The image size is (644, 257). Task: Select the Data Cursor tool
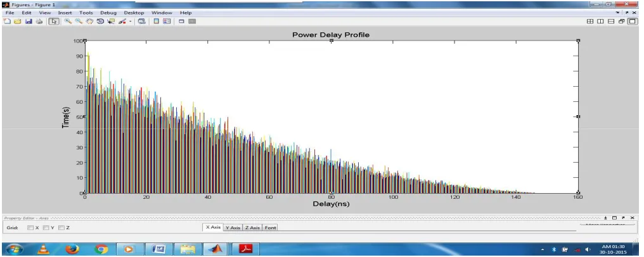click(110, 22)
